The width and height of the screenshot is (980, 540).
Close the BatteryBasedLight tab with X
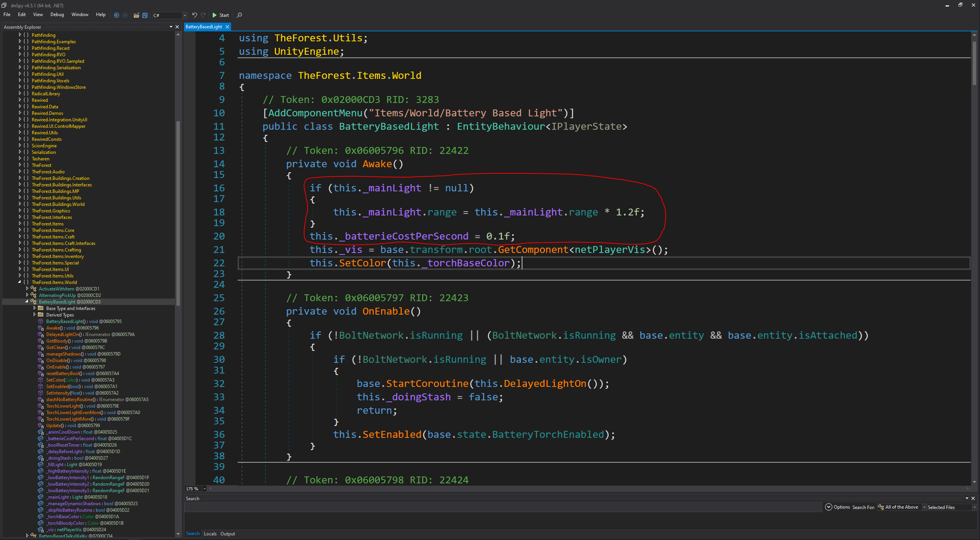[227, 27]
